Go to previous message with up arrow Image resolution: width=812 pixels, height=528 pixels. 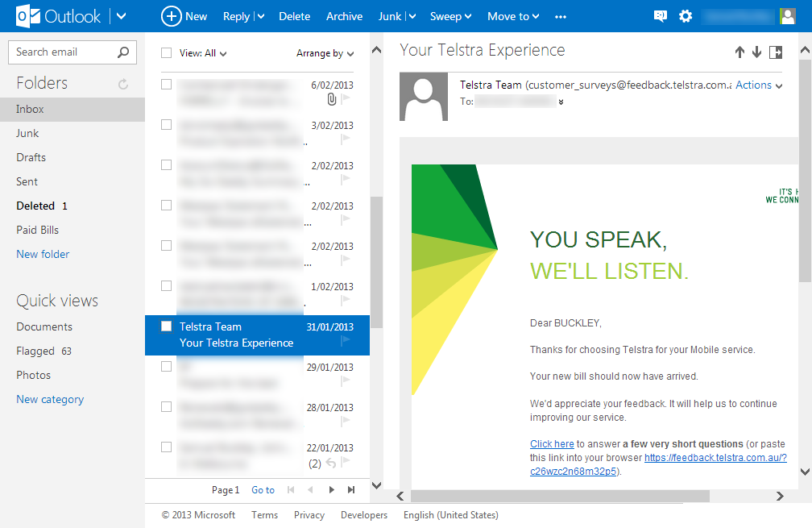point(739,52)
